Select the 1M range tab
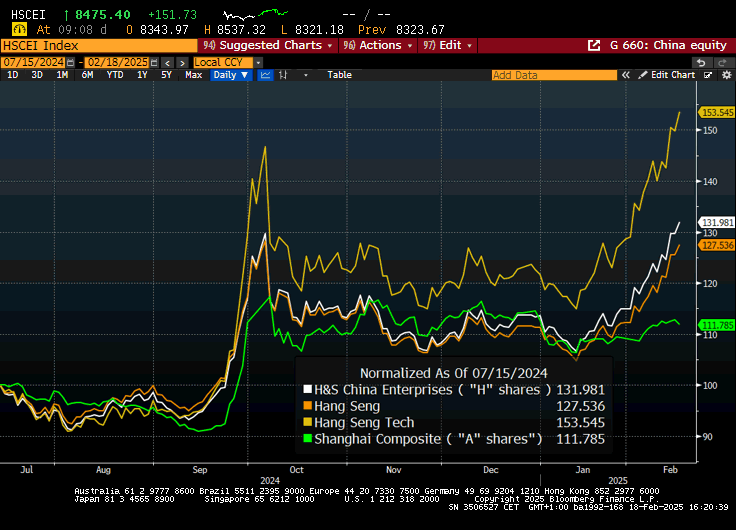Viewport: 736px width, 530px height. (62, 75)
